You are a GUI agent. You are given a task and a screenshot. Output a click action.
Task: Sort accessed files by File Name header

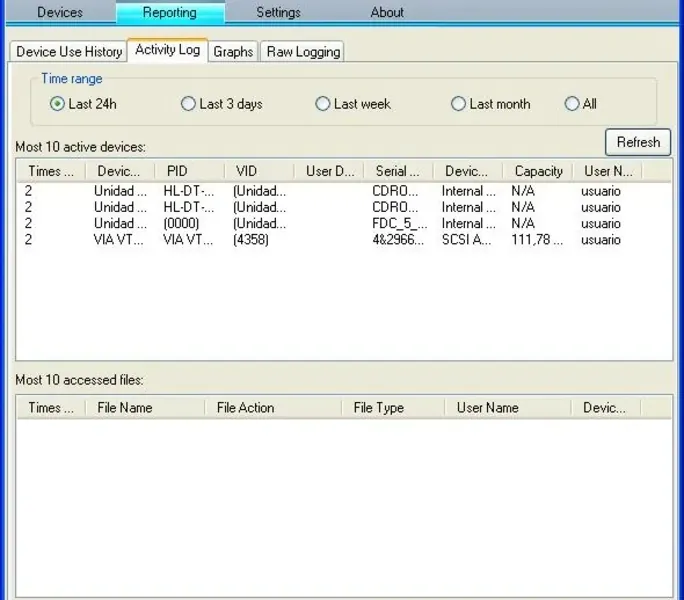(x=125, y=408)
